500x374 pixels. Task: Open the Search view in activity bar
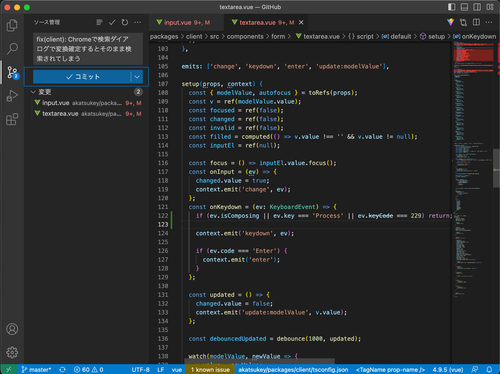coord(12,49)
